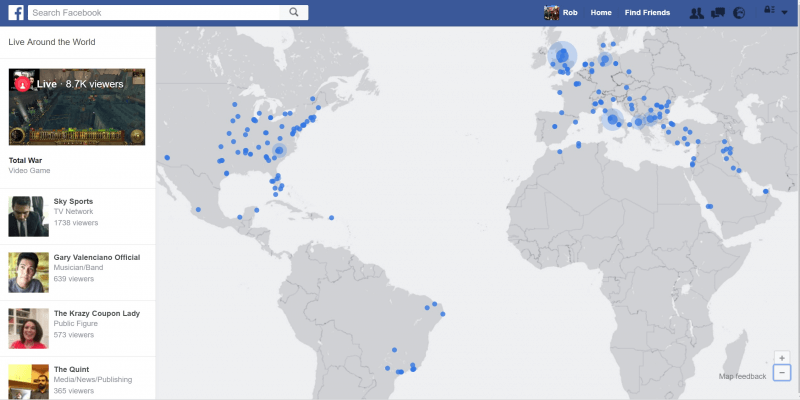Open Find Friends

(x=647, y=13)
